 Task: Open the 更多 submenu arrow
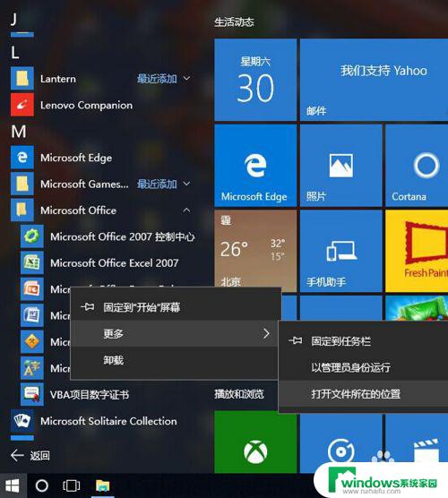point(266,333)
